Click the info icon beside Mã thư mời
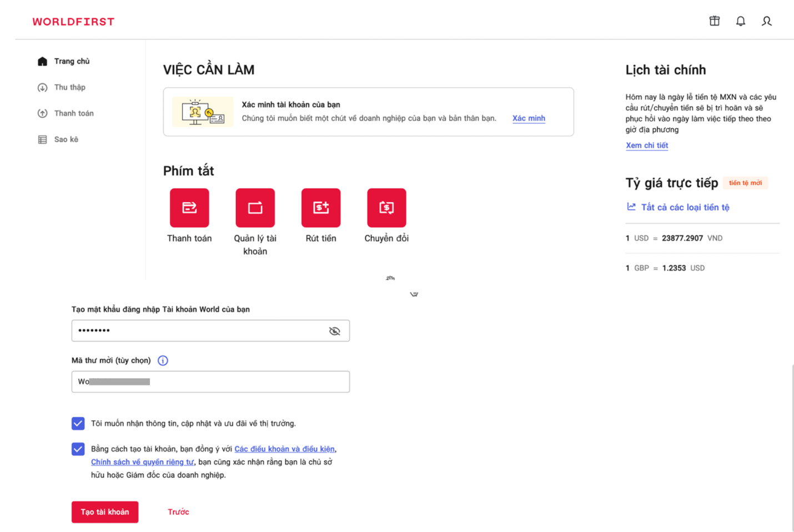 (x=163, y=360)
